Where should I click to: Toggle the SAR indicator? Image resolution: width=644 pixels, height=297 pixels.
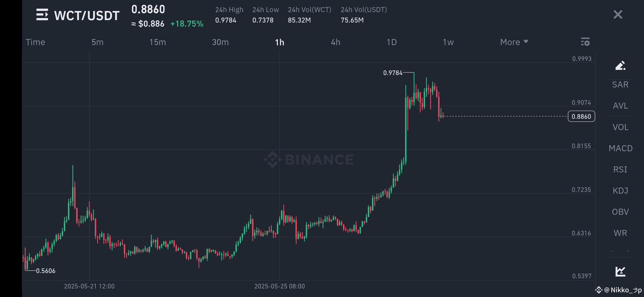tap(620, 84)
